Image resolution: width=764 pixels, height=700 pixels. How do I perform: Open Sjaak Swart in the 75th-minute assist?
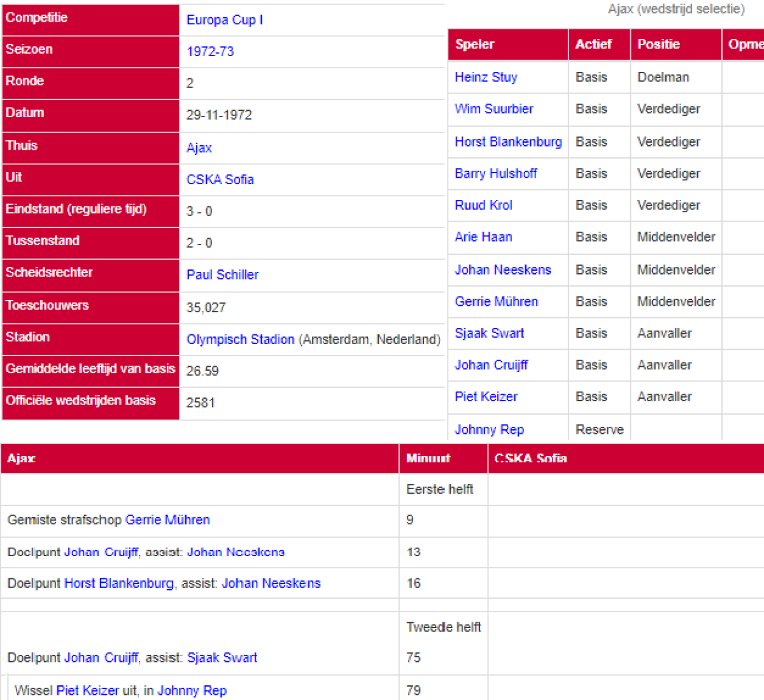click(x=222, y=657)
